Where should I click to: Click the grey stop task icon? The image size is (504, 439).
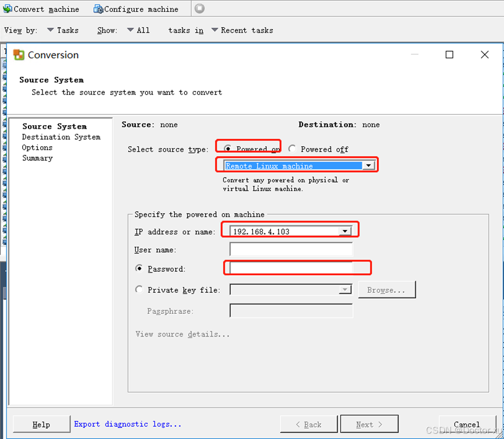199,8
